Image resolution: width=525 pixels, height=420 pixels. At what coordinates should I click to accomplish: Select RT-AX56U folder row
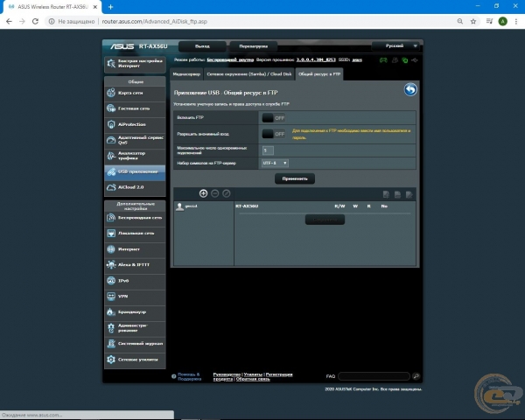(x=247, y=206)
